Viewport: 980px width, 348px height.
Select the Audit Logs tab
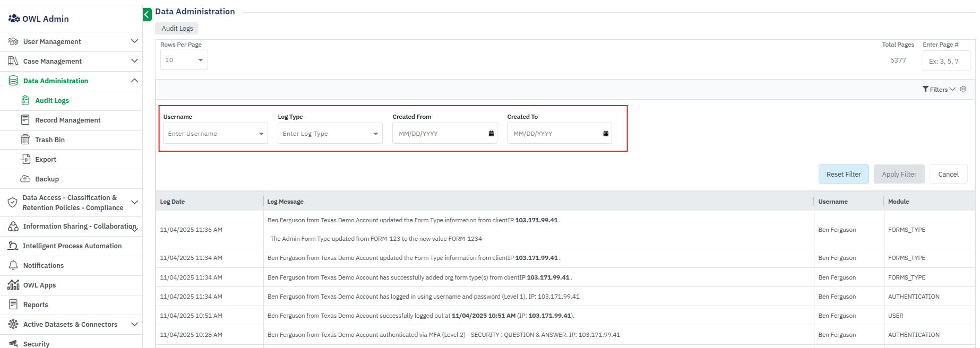[177, 28]
